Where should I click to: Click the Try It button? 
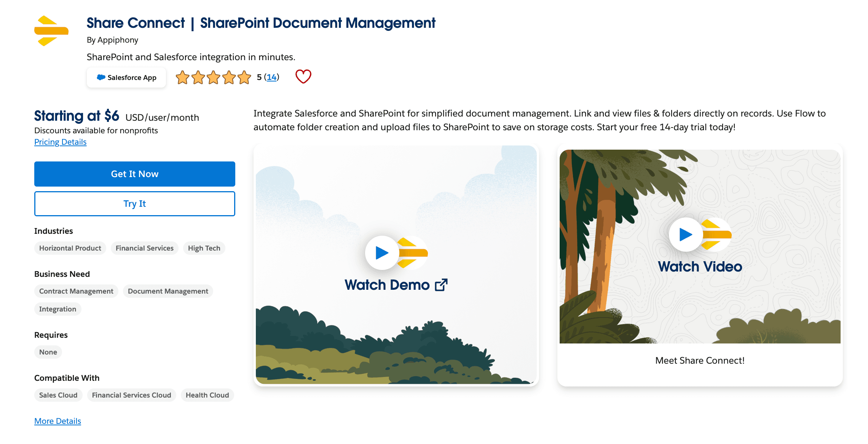click(x=135, y=204)
